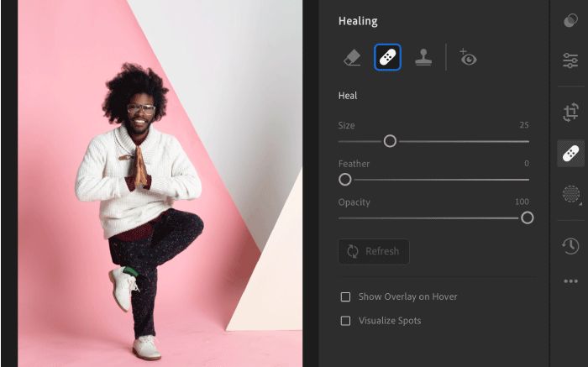The width and height of the screenshot is (588, 367).
Task: Open the Edit sliders panel icon
Action: point(570,60)
